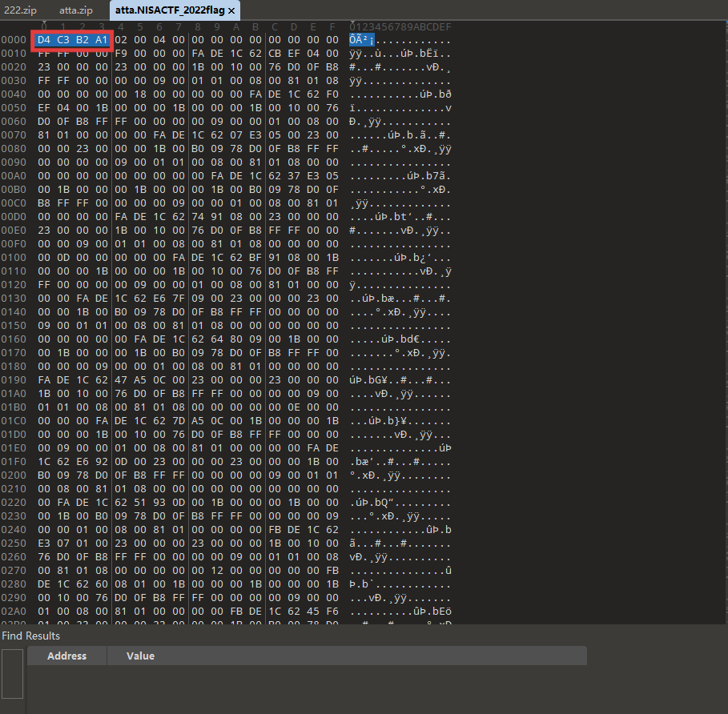
Task: Click the Value column header
Action: (140, 656)
